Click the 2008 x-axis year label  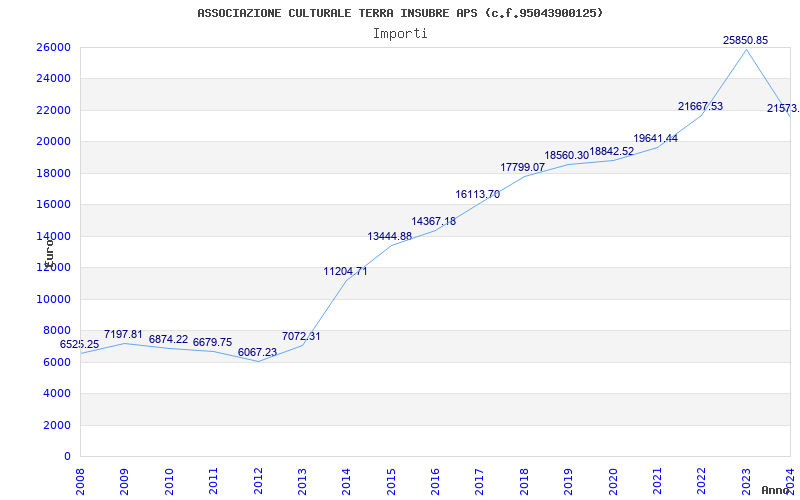(81, 481)
